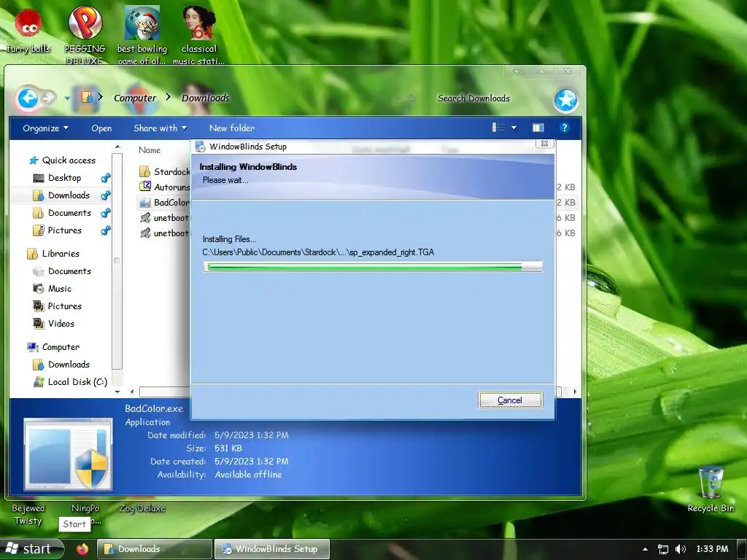The height and width of the screenshot is (560, 747).
Task: Toggle the preview pane icon
Action: (x=538, y=128)
